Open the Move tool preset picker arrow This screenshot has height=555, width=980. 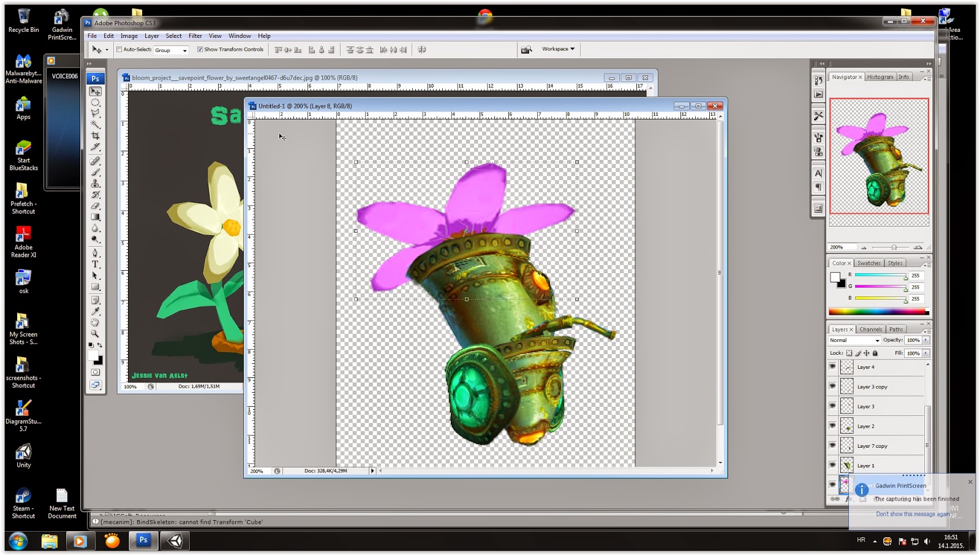107,50
